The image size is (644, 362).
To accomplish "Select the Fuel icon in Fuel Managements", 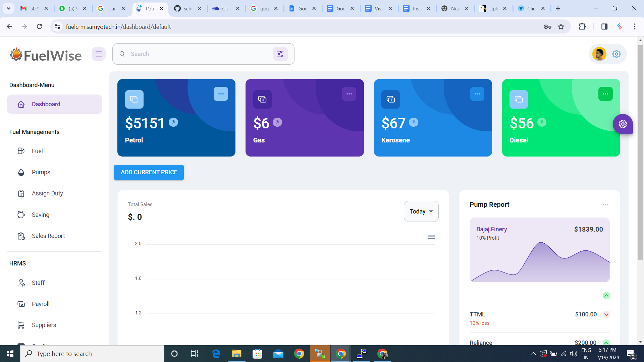I will click(21, 151).
